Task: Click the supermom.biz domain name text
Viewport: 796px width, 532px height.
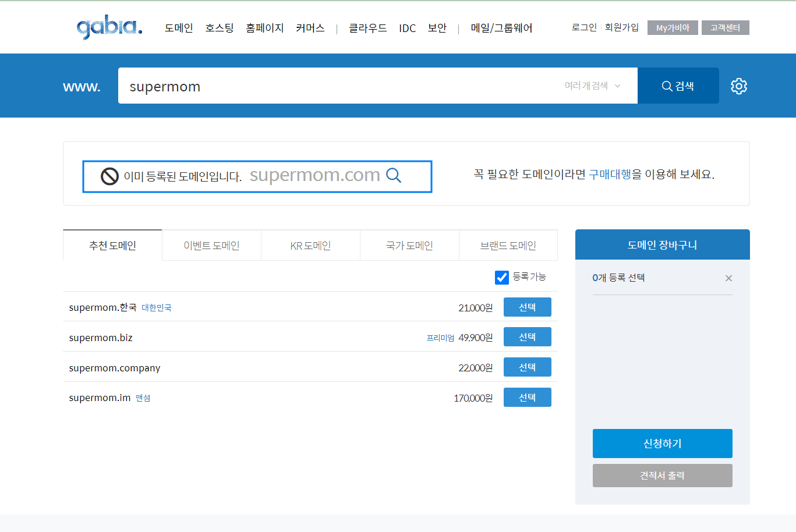Action: pyautogui.click(x=101, y=338)
